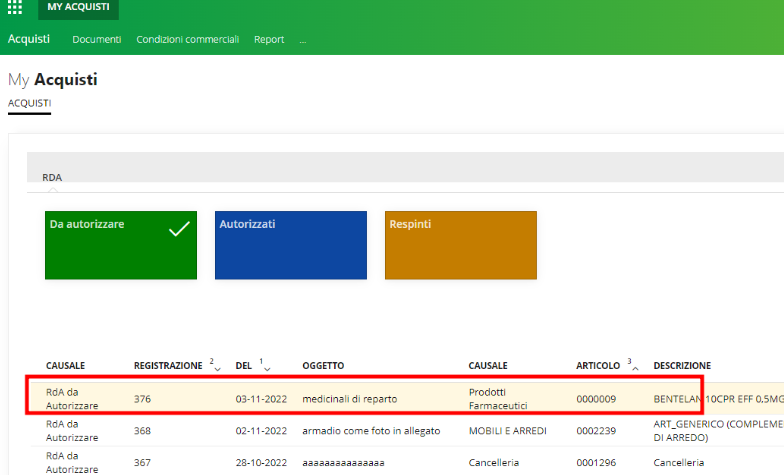Select the RDA section tab

click(52, 177)
